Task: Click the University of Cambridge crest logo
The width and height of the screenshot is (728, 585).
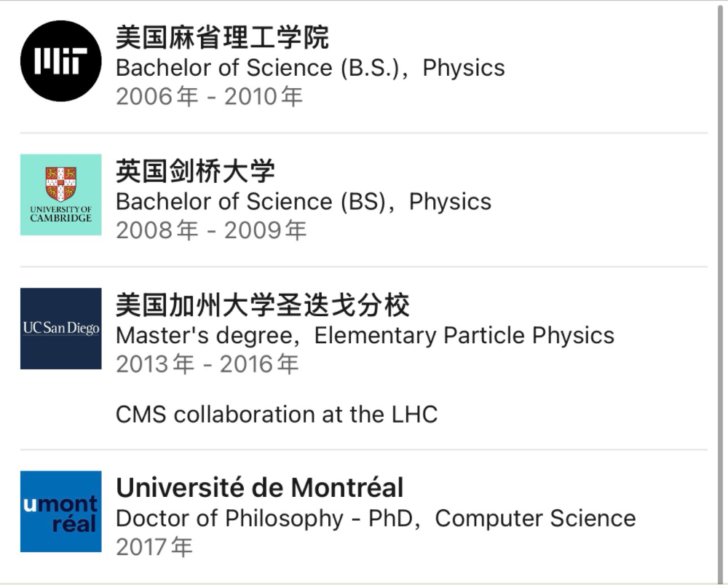Action: point(60,195)
